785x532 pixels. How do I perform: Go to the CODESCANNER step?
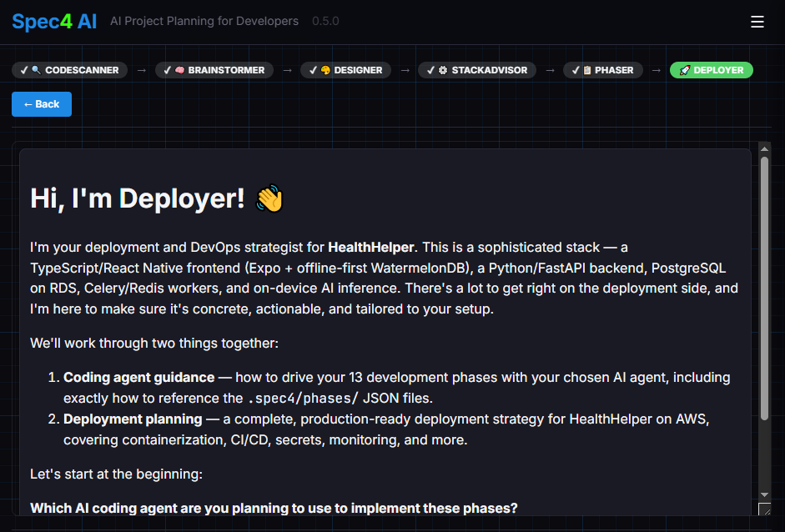coord(69,70)
